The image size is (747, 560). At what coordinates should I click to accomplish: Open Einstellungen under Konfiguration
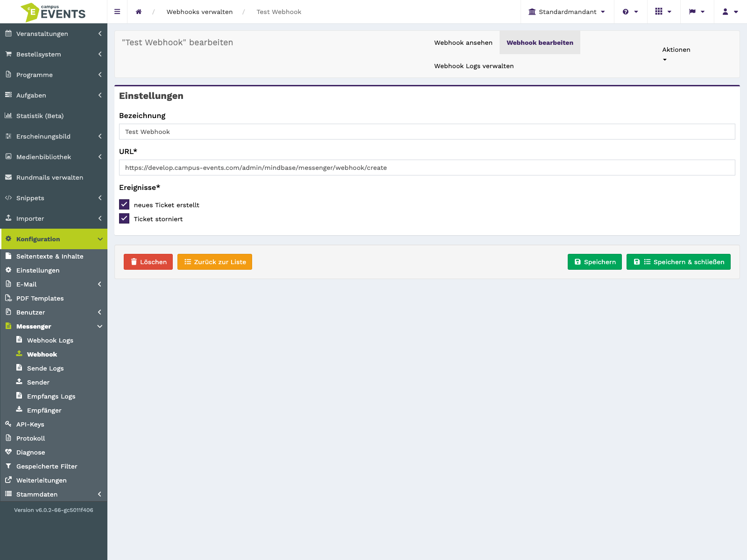point(38,270)
